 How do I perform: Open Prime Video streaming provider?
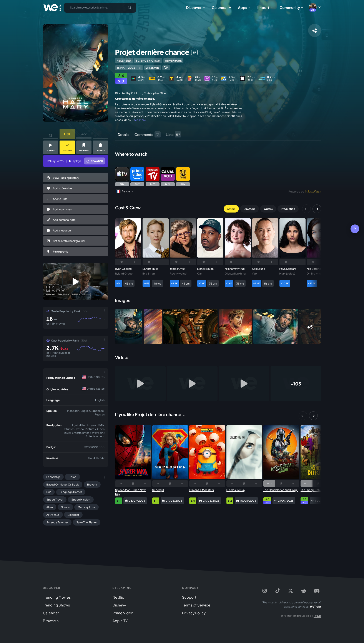pos(137,174)
